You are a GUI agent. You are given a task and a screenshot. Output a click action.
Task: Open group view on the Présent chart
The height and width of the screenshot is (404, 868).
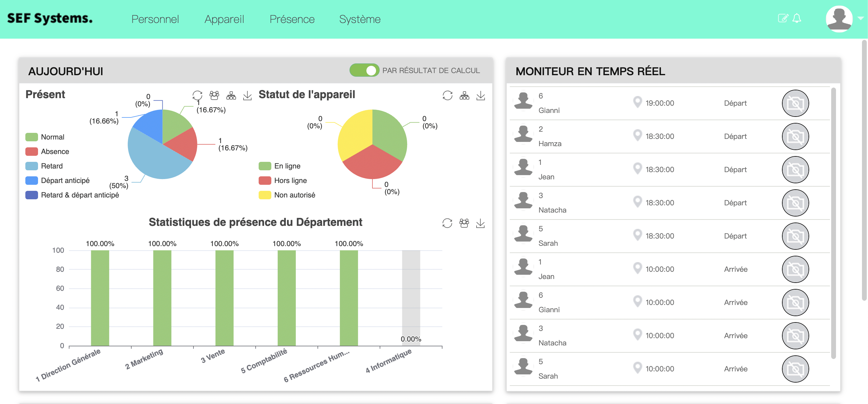tap(214, 95)
